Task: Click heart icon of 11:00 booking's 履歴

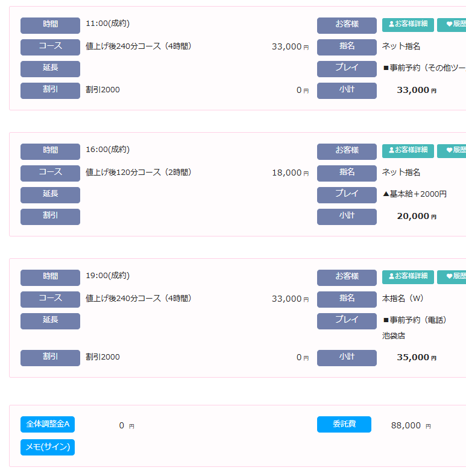Action: pos(449,24)
